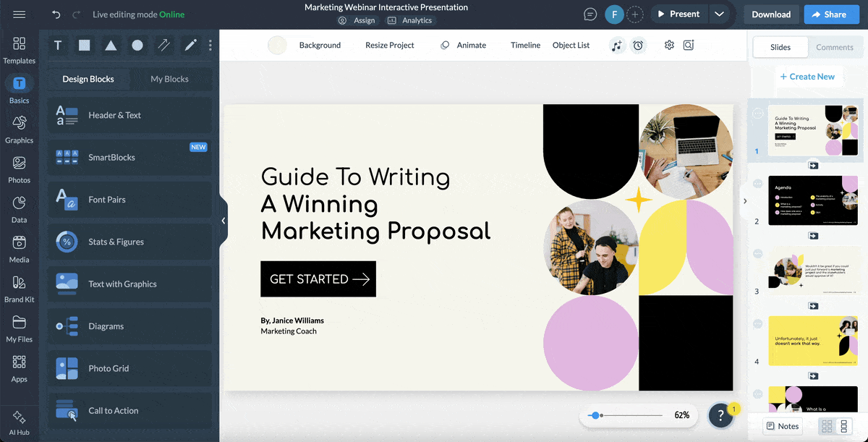Image resolution: width=868 pixels, height=442 pixels.
Task: Switch to Slides tab
Action: point(780,47)
